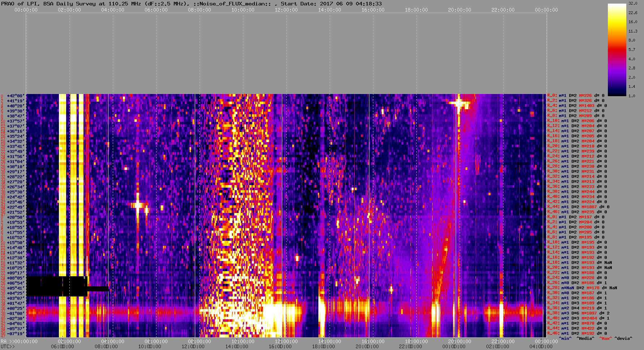
Task: Click the 22.6 color scale label
Action: tap(632, 13)
